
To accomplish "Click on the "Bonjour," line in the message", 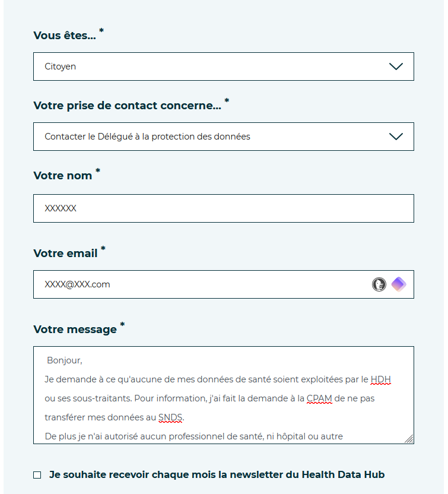I will [65, 360].
